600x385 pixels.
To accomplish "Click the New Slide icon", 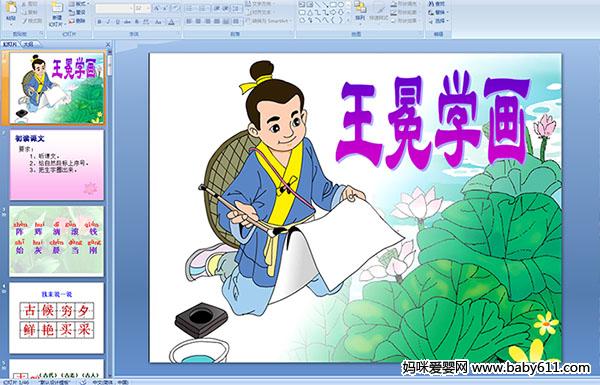I will coord(57,13).
